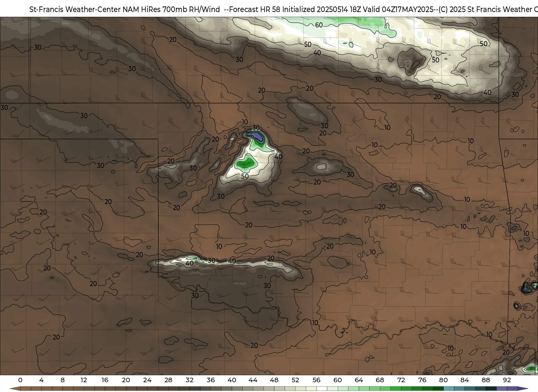Click the map title text 'NAM HiRes 700mb RH/Wind'

[x=171, y=10]
